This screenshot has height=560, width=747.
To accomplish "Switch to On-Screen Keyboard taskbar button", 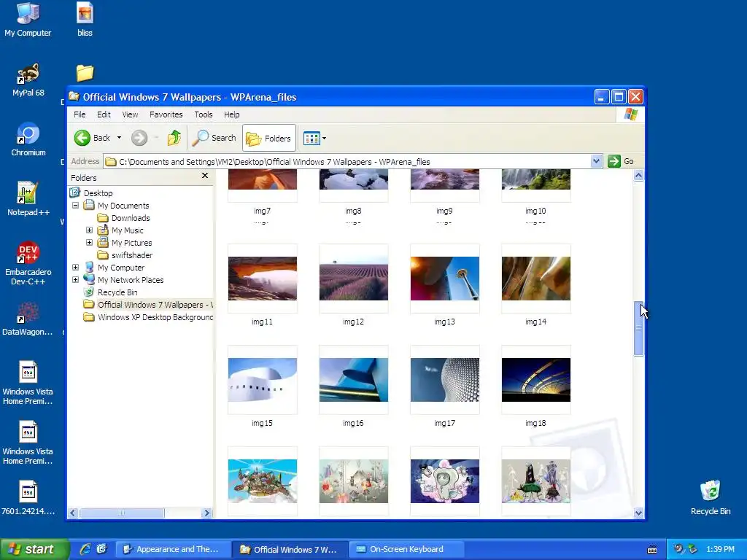I will click(406, 549).
